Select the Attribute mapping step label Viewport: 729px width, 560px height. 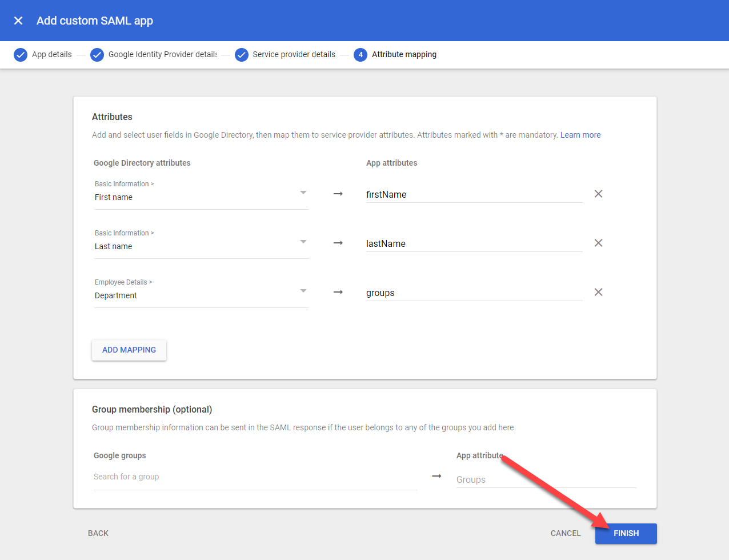coord(404,55)
